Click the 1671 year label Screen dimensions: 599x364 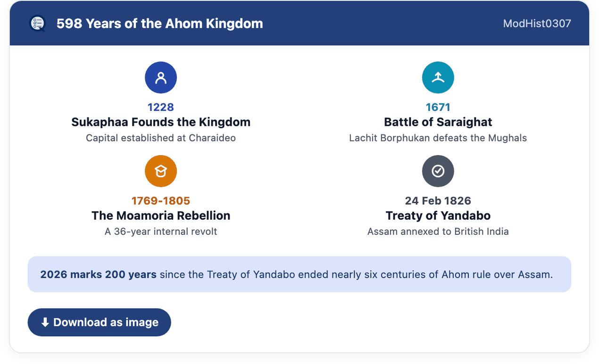[438, 108]
